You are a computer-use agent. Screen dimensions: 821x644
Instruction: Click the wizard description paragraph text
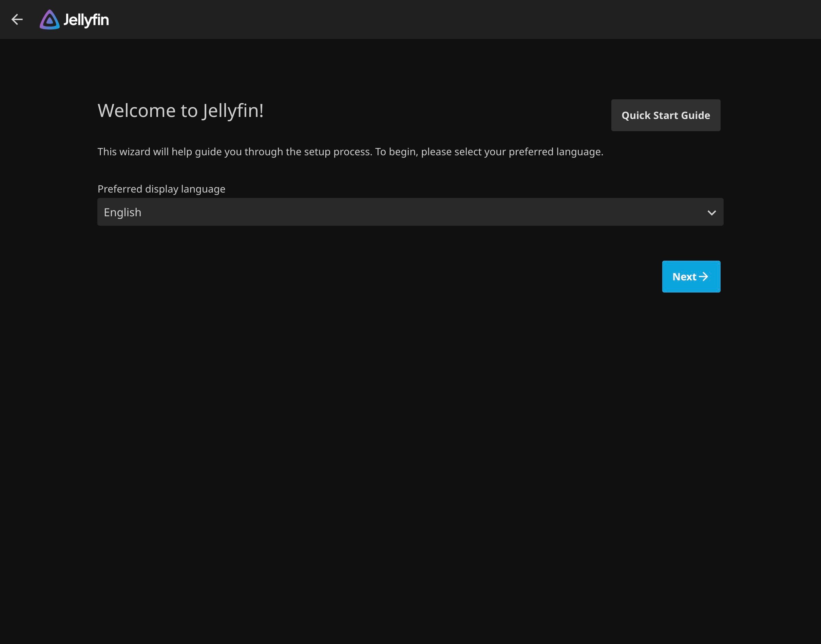pos(350,152)
